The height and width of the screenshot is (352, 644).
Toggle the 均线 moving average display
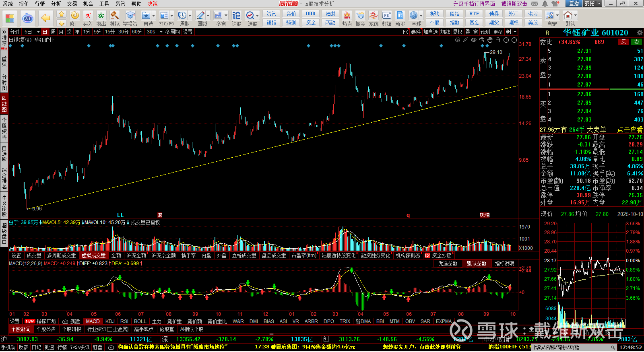(x=445, y=32)
